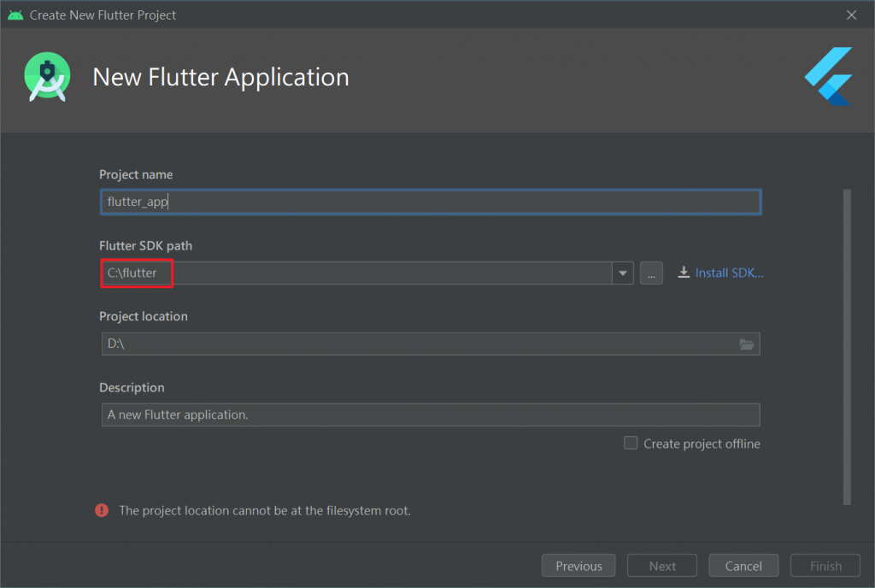Click the Install SDK... link
This screenshot has height=588, width=875.
pos(729,273)
